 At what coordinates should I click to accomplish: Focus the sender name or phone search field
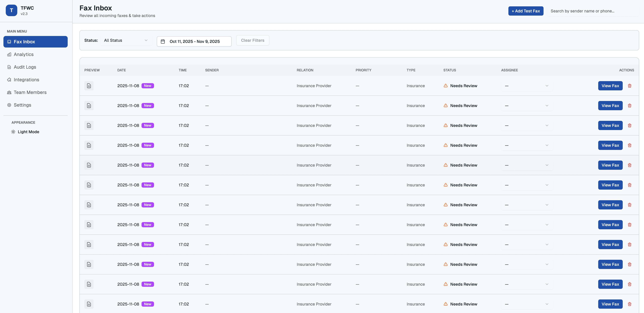[593, 11]
